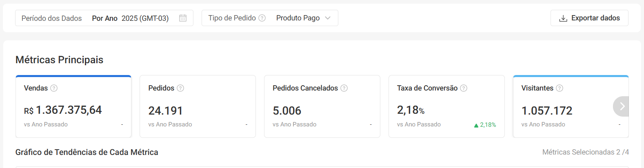
Task: Click help icon beside Taxa de Conversão
Action: pyautogui.click(x=464, y=88)
